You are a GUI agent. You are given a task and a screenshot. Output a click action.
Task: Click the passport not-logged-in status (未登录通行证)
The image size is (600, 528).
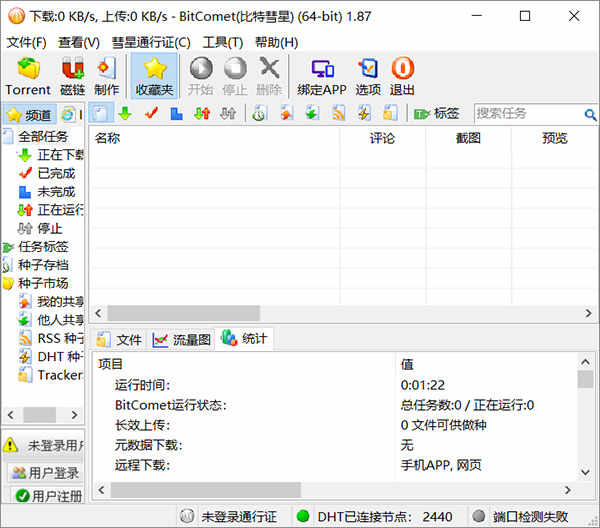point(228,517)
